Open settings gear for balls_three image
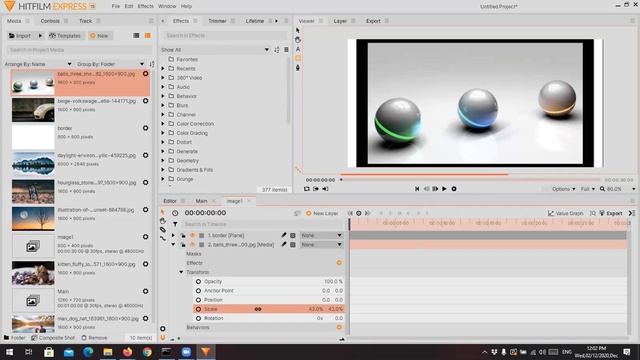The height and width of the screenshot is (360, 640). [x=145, y=74]
